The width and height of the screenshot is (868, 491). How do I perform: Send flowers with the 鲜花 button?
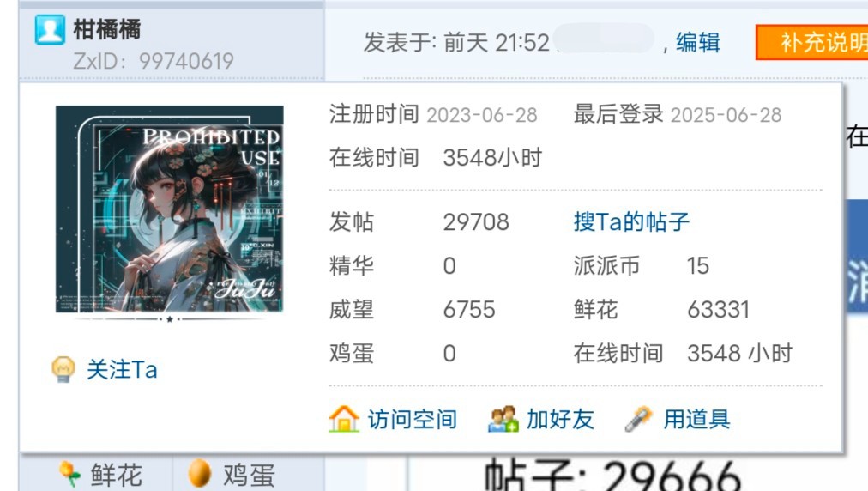(x=99, y=475)
